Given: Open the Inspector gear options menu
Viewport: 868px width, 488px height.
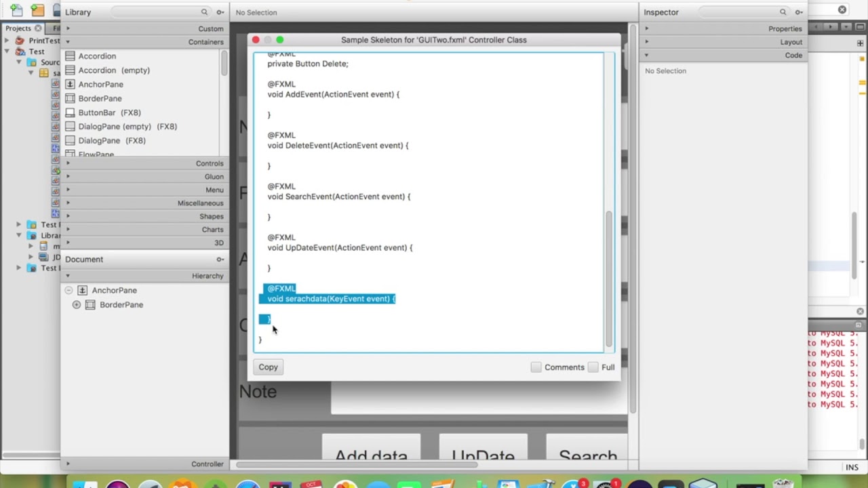Looking at the screenshot, I should 800,12.
